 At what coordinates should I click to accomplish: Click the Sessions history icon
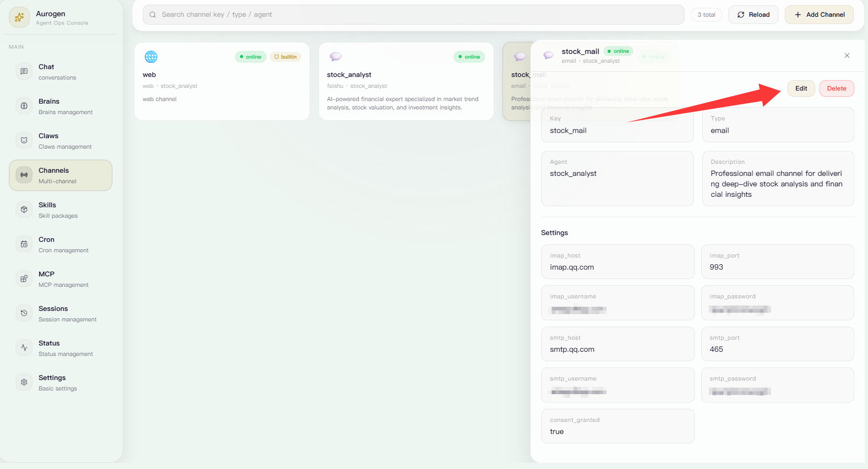pyautogui.click(x=24, y=313)
